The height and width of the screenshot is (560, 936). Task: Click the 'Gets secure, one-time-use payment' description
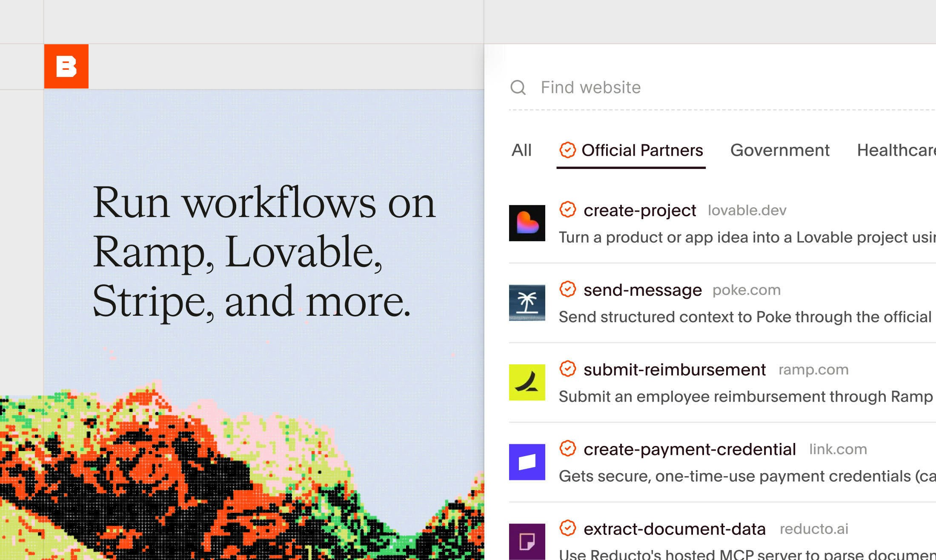[747, 476]
